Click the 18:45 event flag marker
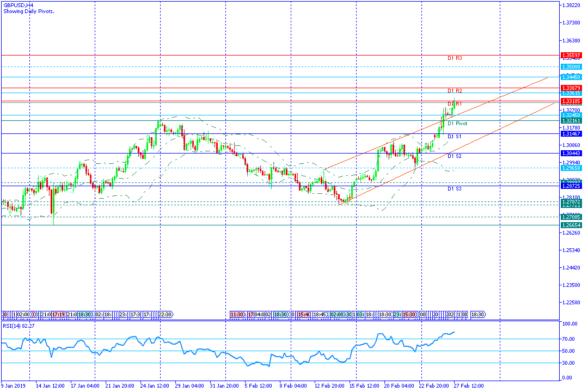 (x=320, y=315)
